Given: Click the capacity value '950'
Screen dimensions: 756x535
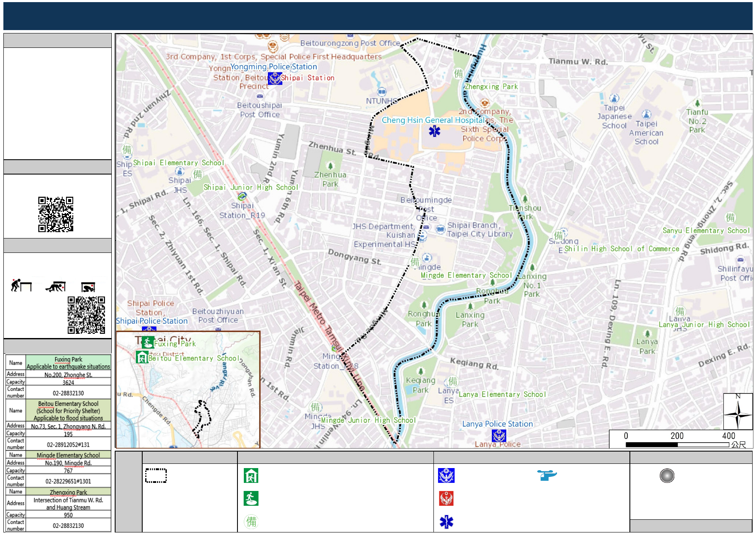Looking at the screenshot, I should 68,515.
